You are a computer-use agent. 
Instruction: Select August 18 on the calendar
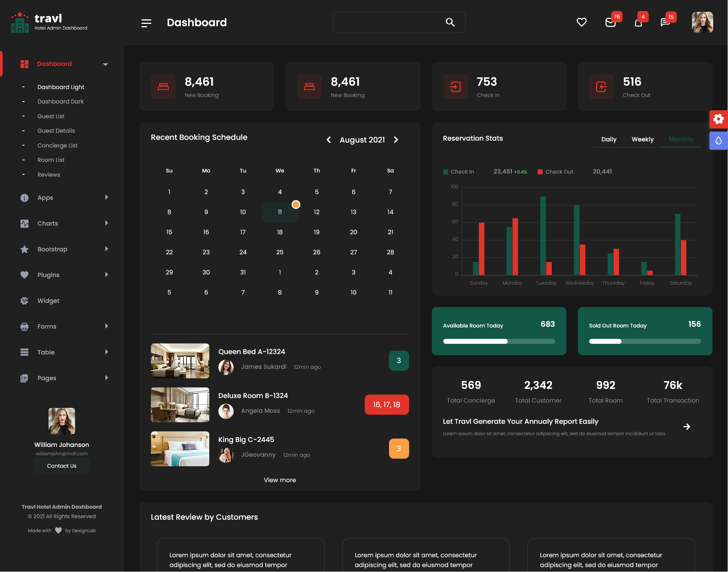coord(279,232)
